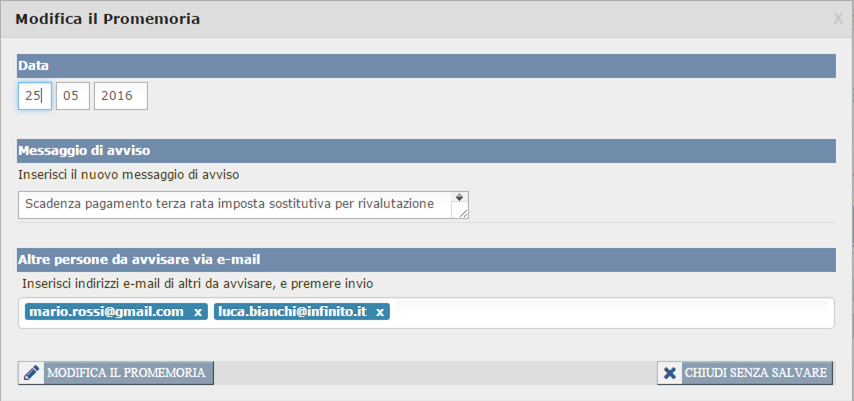This screenshot has width=854, height=401.
Task: Click the year field showing 2016
Action: click(x=120, y=96)
